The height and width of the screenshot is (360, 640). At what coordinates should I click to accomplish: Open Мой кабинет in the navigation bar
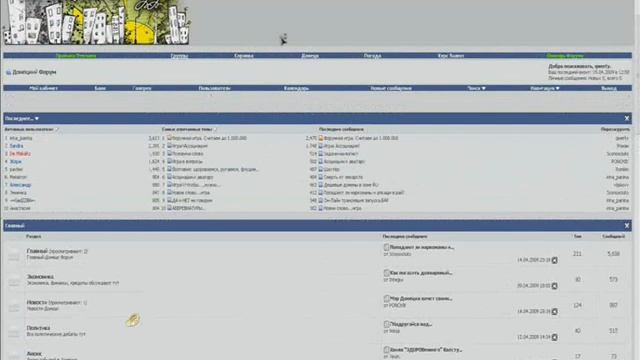[x=43, y=88]
